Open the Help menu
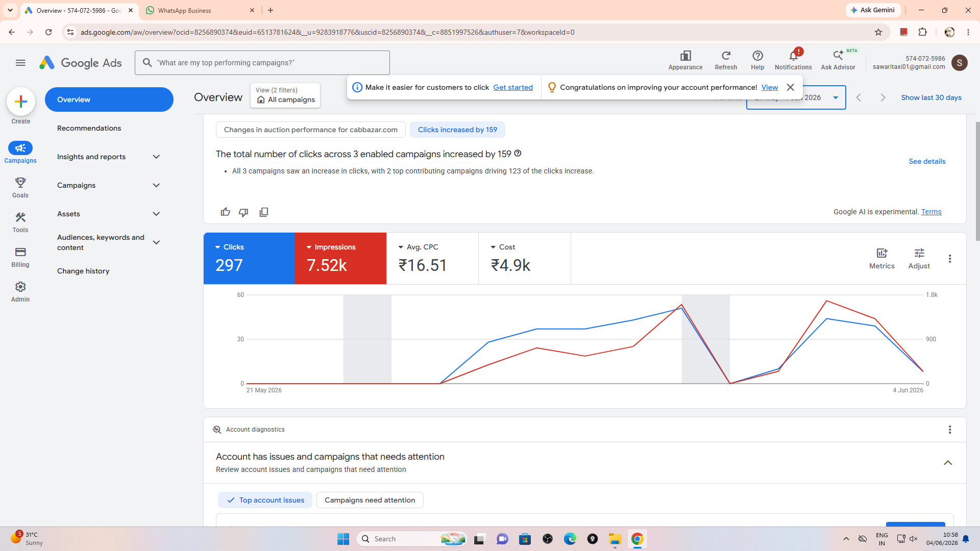Viewport: 980px width, 551px height. coord(757,60)
